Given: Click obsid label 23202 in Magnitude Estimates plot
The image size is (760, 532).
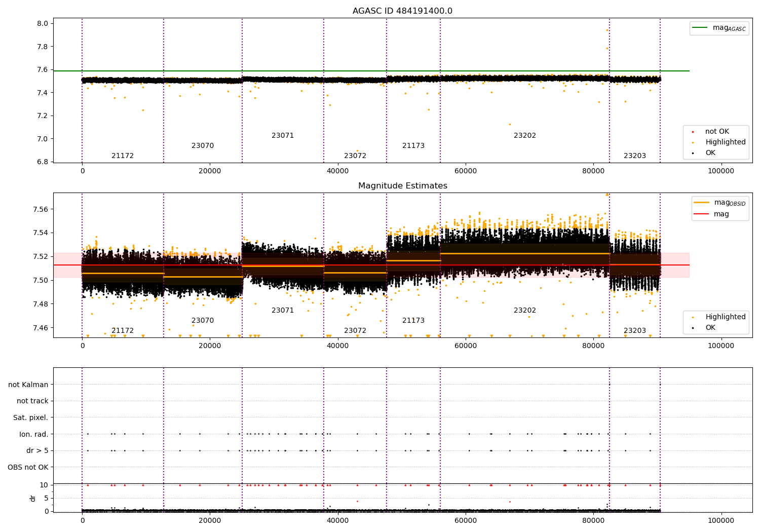Looking at the screenshot, I should click(525, 311).
